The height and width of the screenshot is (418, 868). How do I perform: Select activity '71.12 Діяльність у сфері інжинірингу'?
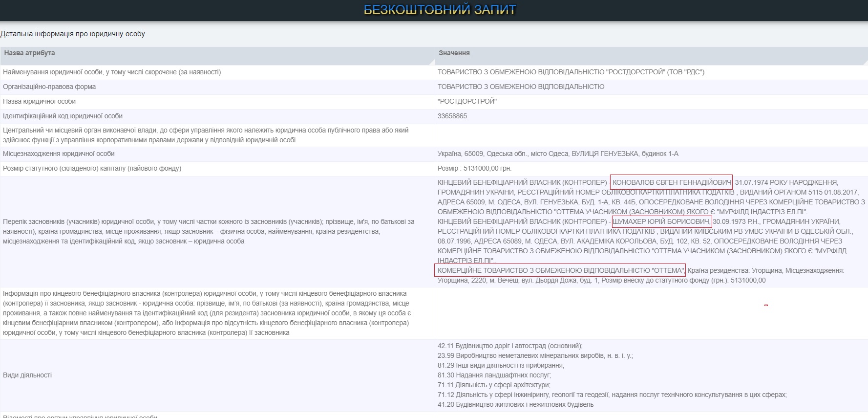612,395
